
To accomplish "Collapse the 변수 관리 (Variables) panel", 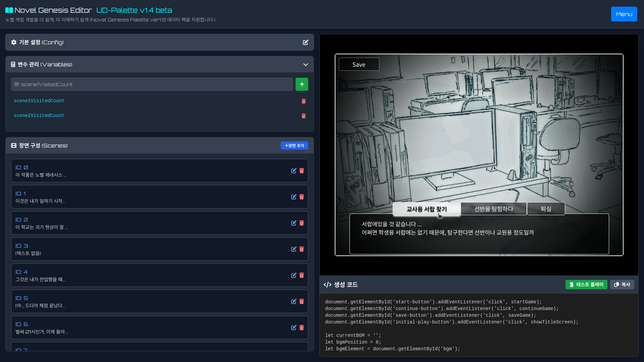I will [x=305, y=64].
